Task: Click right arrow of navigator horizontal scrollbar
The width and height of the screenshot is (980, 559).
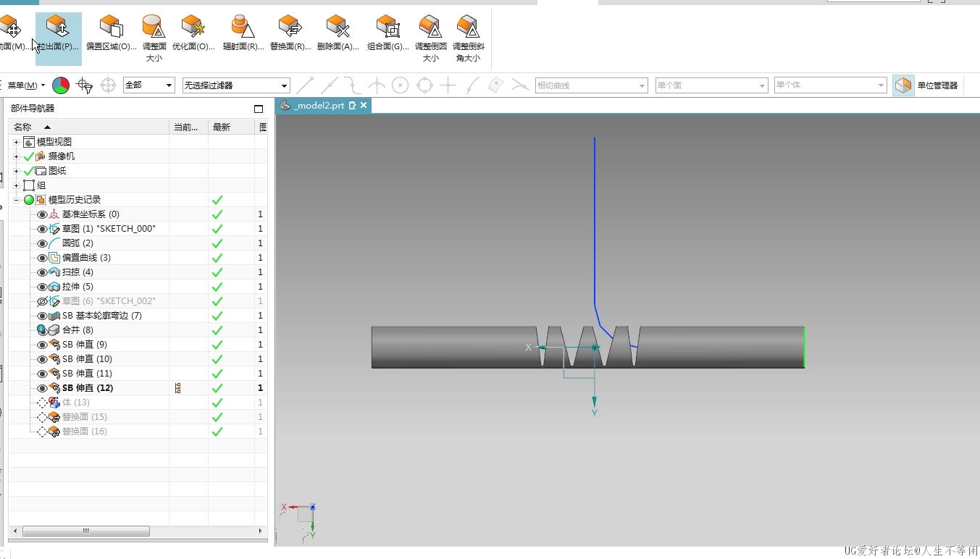Action: pyautogui.click(x=261, y=531)
